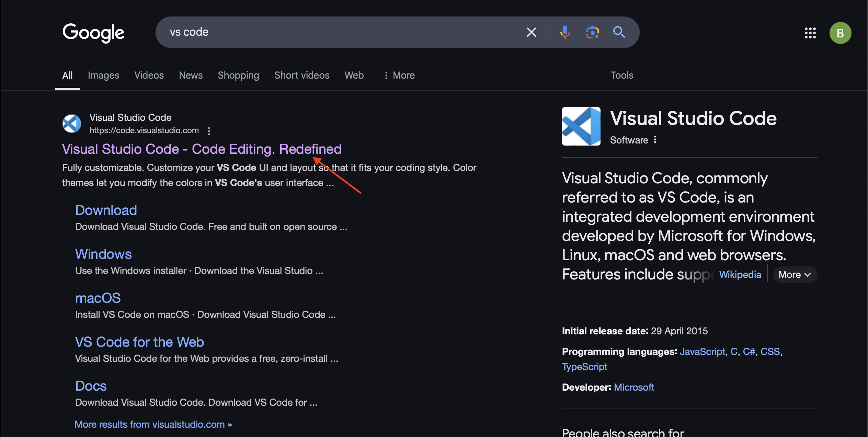Click the JavaScript programming language link
The width and height of the screenshot is (868, 437).
click(x=702, y=352)
